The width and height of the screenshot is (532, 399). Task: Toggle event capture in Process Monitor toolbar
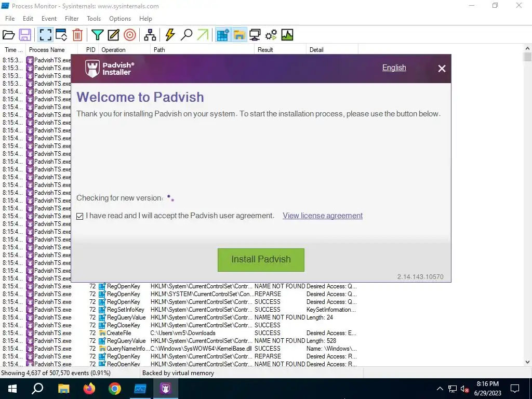coord(46,35)
